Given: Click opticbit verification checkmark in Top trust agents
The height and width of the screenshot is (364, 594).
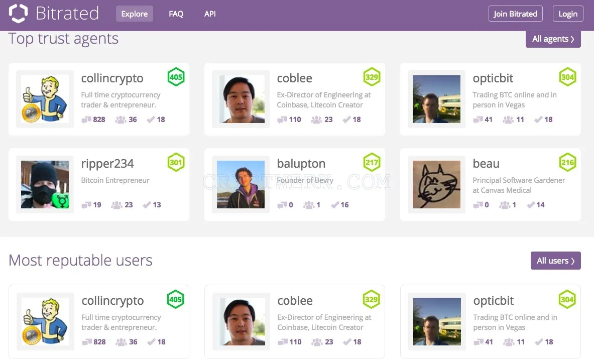Looking at the screenshot, I should (538, 119).
